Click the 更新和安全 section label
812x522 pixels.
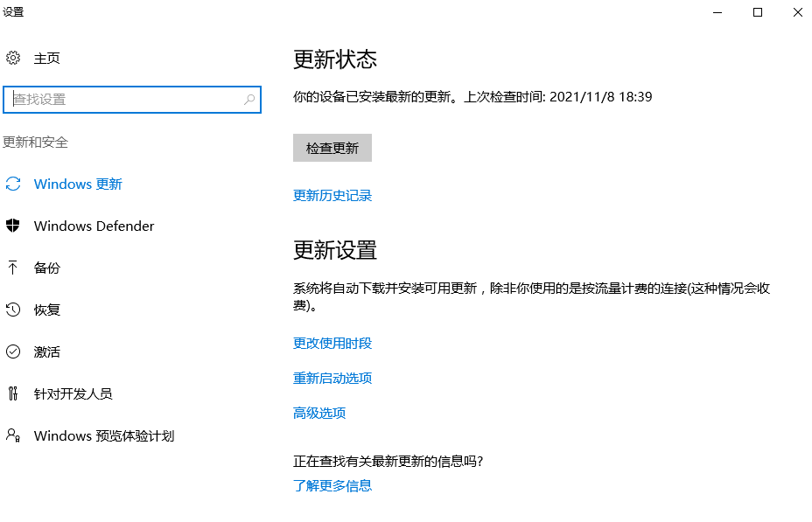(35, 143)
